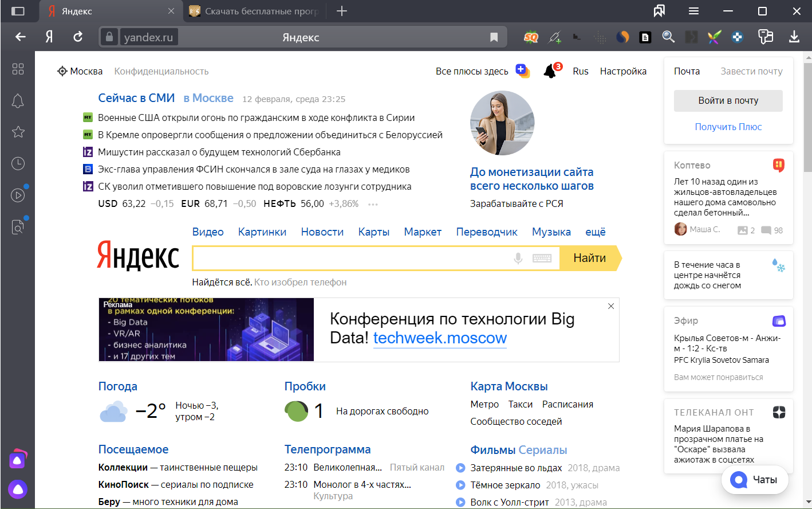
Task: Open the downloads icon in toolbar
Action: point(794,37)
